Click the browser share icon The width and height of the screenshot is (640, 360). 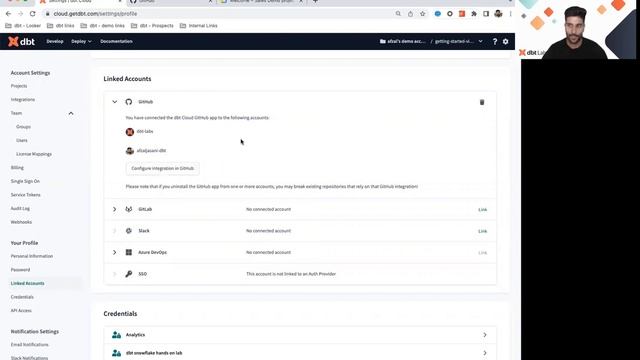coord(410,13)
